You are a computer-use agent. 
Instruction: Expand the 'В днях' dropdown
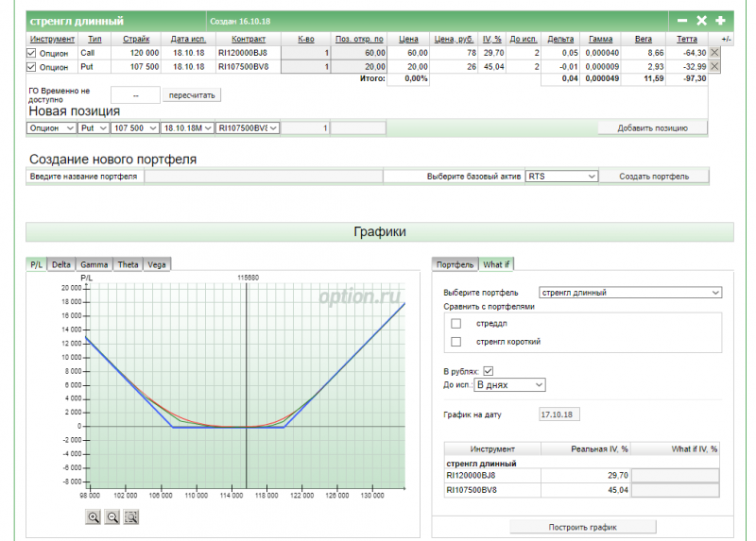point(509,385)
